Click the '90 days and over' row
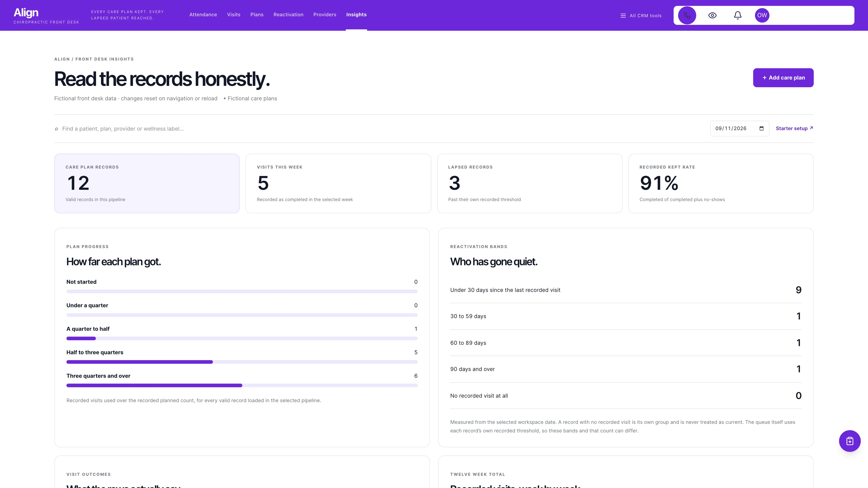Image resolution: width=868 pixels, height=488 pixels. tap(626, 369)
